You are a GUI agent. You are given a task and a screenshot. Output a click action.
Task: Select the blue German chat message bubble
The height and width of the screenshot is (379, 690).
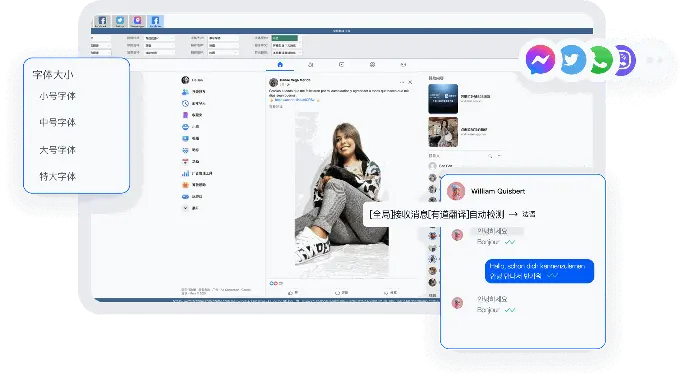coord(540,271)
